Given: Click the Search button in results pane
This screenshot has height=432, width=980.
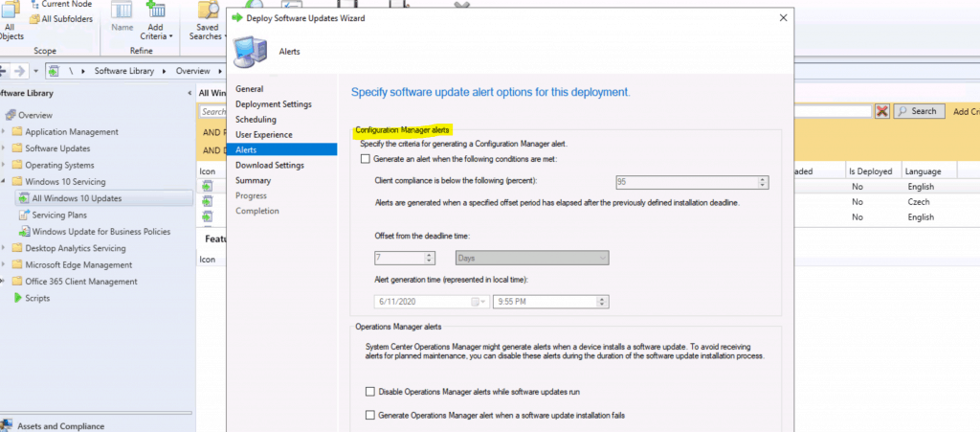Looking at the screenshot, I should point(918,111).
